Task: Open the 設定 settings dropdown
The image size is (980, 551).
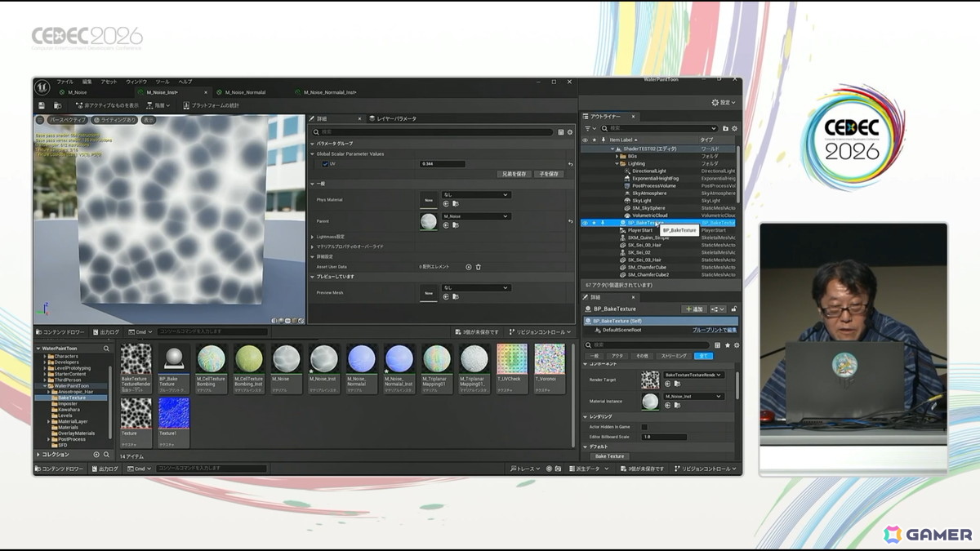Action: (724, 103)
